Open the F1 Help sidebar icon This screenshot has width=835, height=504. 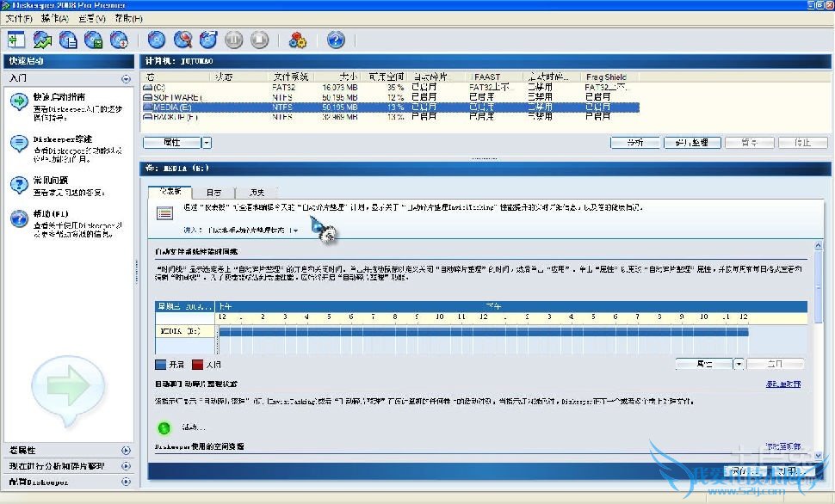pos(19,218)
